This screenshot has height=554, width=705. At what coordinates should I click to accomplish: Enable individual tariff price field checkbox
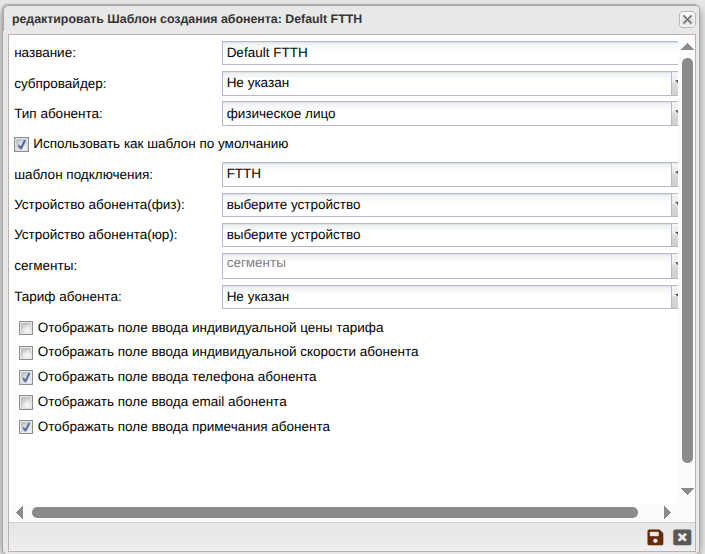(27, 327)
